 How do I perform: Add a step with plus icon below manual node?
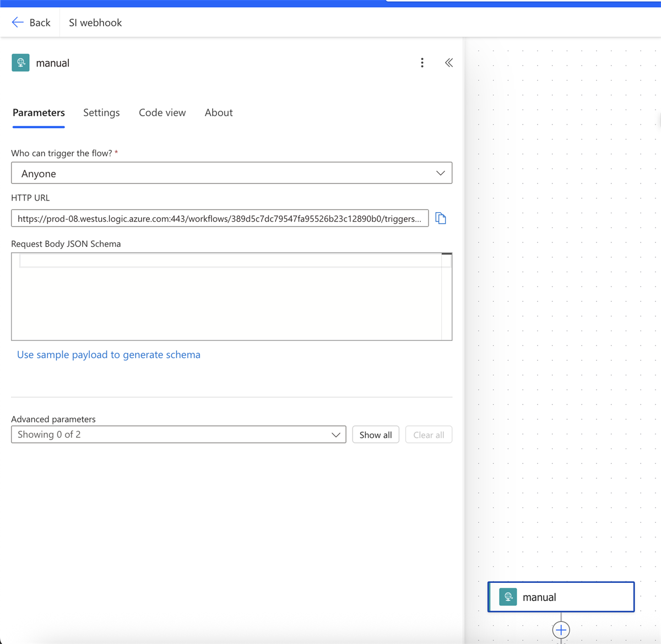(561, 630)
